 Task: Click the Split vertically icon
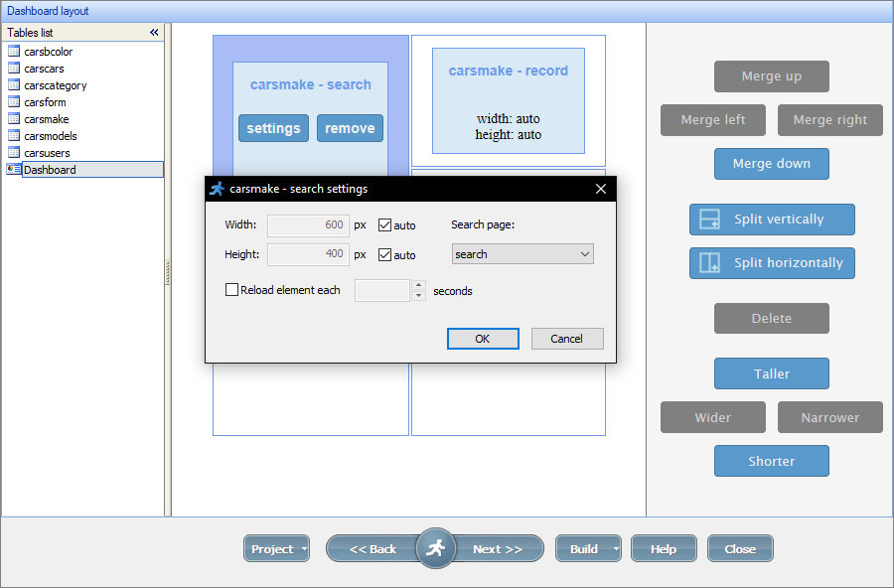click(x=709, y=220)
